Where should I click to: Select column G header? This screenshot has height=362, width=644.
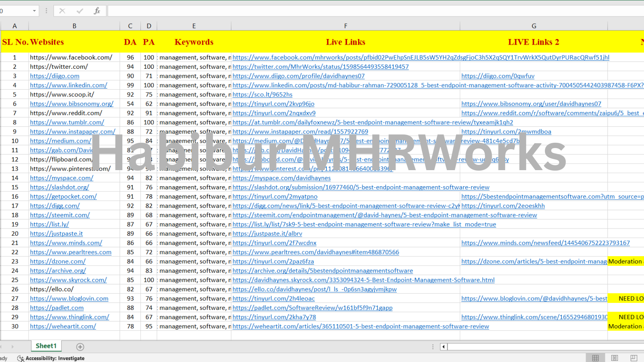point(534,26)
